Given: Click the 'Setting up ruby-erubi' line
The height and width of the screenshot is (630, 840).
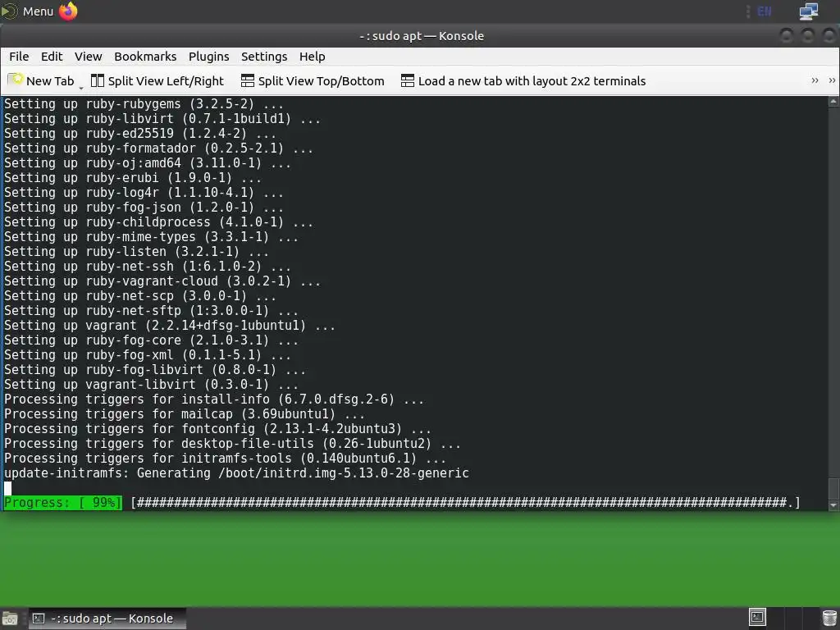Looking at the screenshot, I should pyautogui.click(x=133, y=178).
